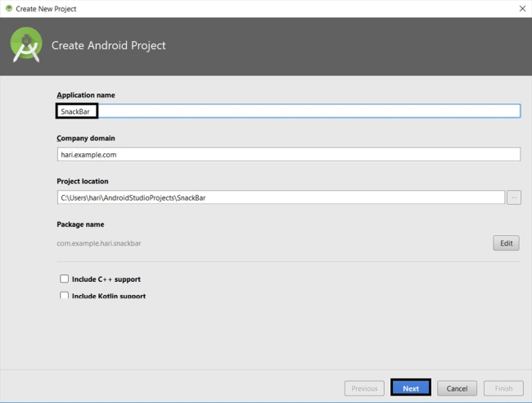Toggle Include Kotlin support checkbox
This screenshot has width=532, height=403.
click(x=64, y=296)
